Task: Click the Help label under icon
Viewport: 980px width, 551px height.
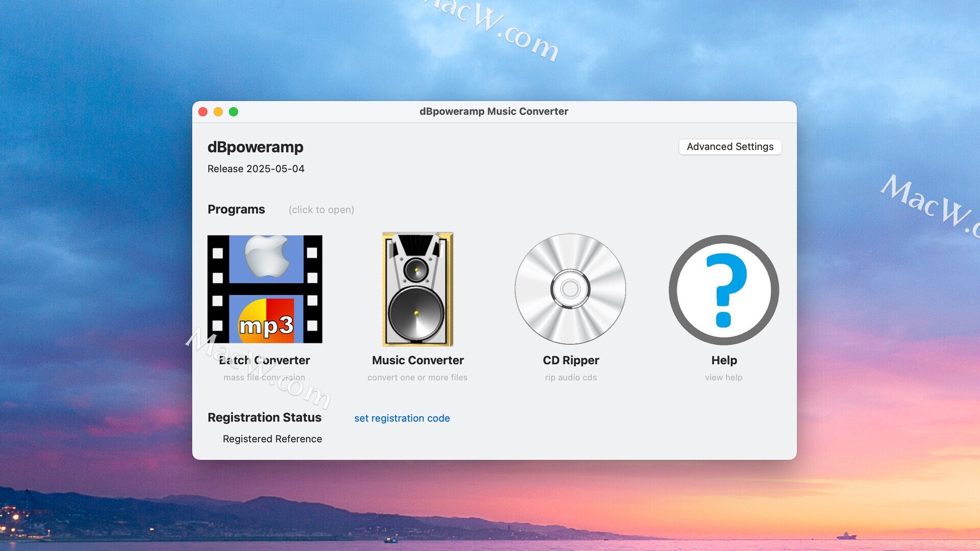Action: (x=724, y=360)
